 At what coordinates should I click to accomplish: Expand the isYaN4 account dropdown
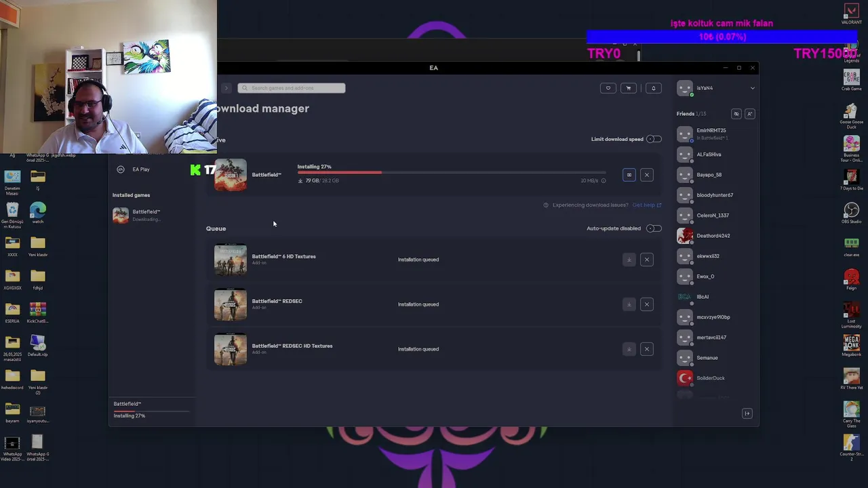point(752,88)
